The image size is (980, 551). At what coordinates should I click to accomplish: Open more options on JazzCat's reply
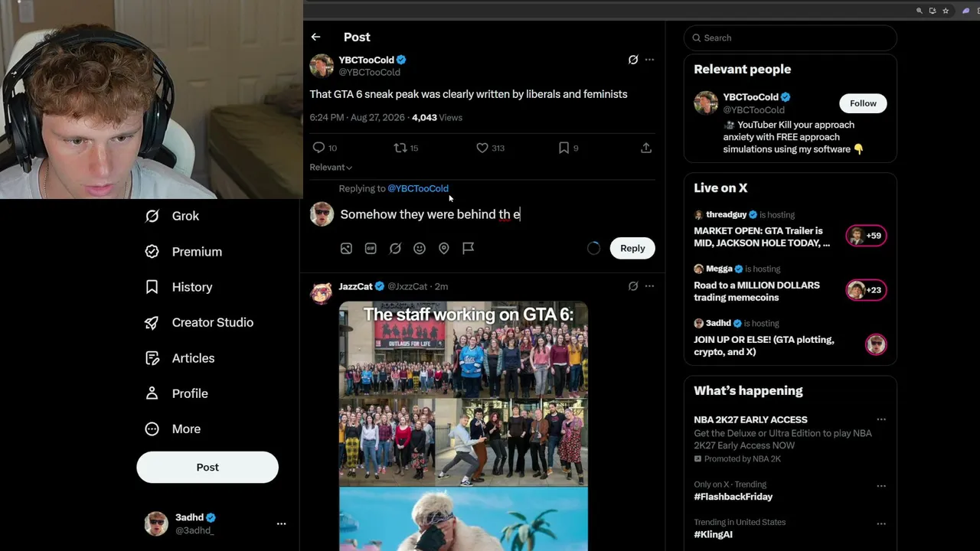point(649,286)
